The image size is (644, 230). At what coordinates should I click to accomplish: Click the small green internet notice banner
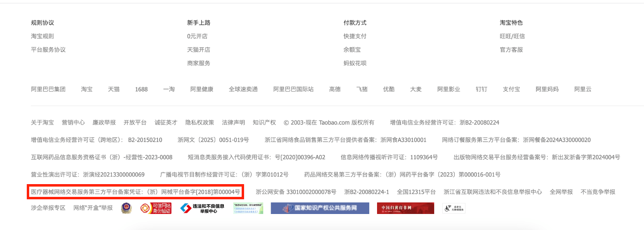(248, 208)
